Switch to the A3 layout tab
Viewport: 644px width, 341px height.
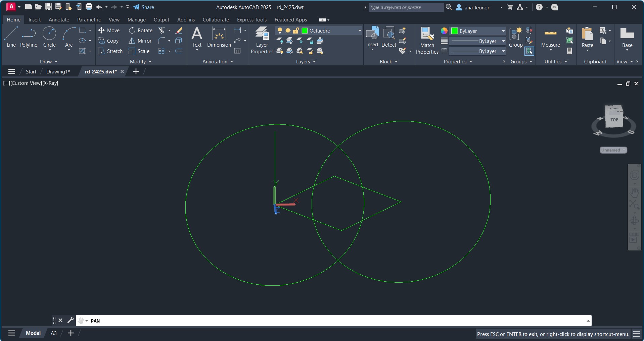[54, 333]
